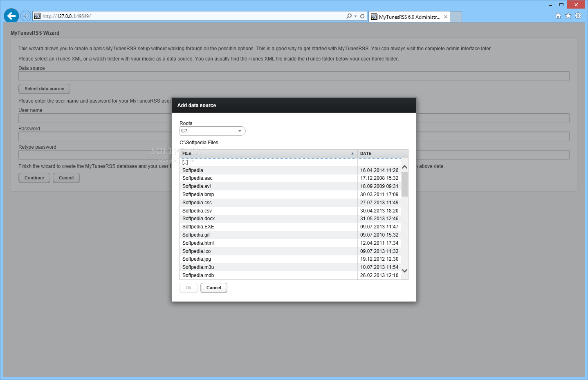Viewport: 588px width, 380px height.
Task: Click the file list scroll up arrow
Action: point(404,167)
